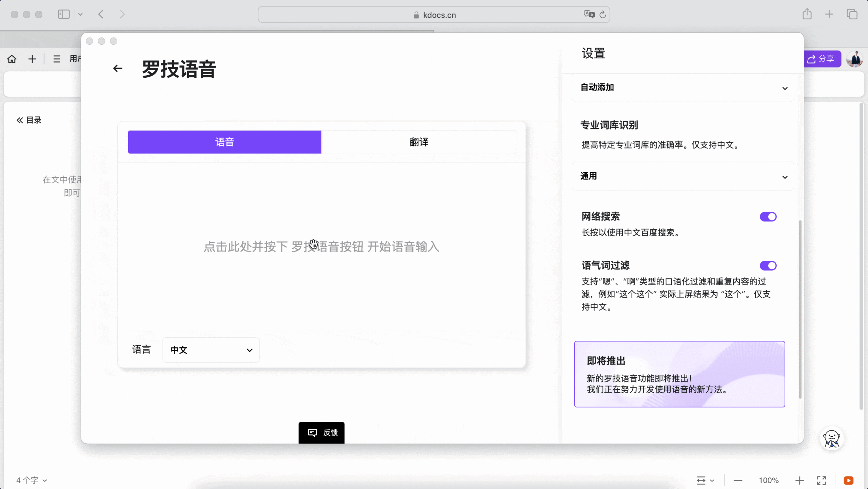Image resolution: width=868 pixels, height=489 pixels.
Task: Click the zoom in plus icon
Action: tap(800, 480)
